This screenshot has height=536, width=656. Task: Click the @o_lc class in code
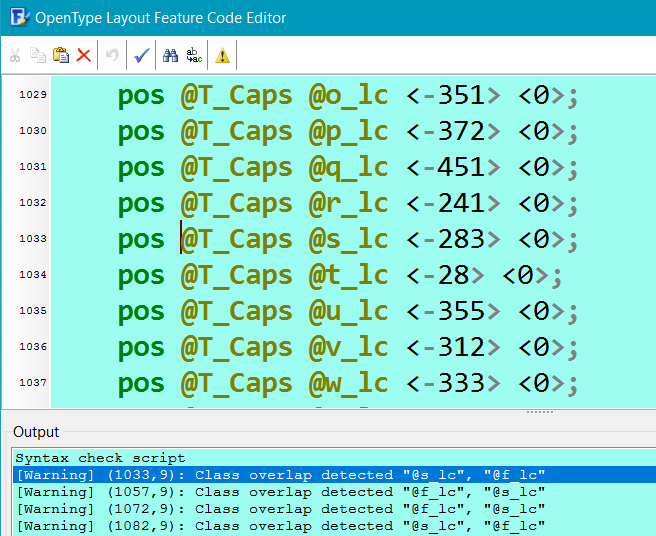348,96
